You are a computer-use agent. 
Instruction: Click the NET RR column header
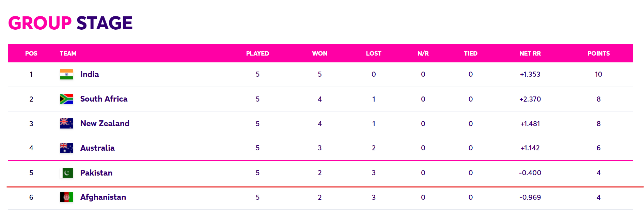(530, 54)
